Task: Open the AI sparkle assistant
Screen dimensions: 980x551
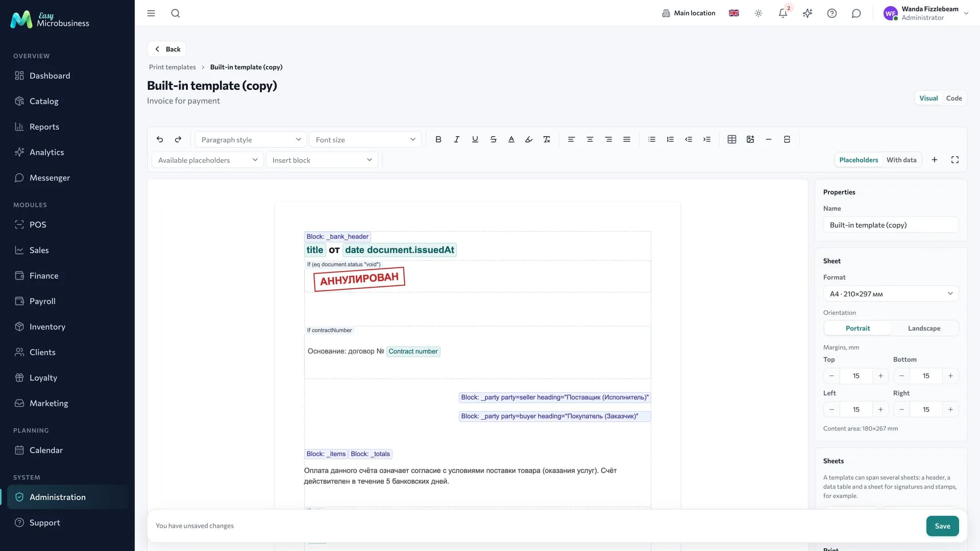Action: tap(807, 13)
